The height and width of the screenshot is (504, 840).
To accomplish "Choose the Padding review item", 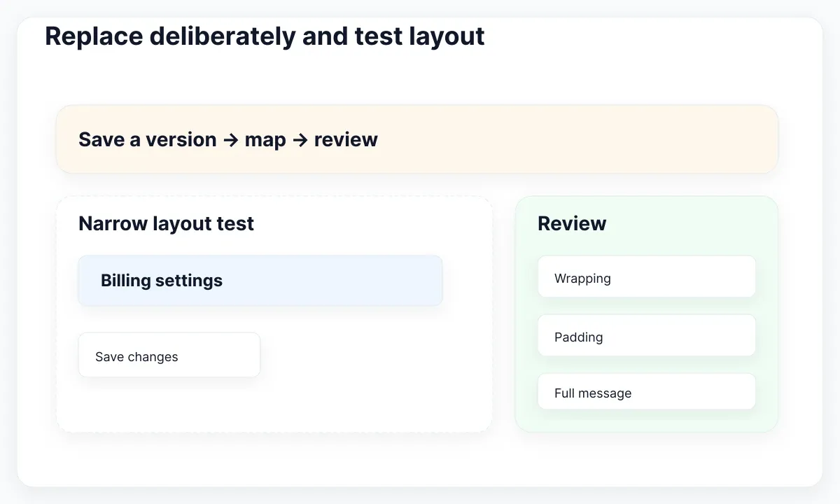I will [647, 335].
